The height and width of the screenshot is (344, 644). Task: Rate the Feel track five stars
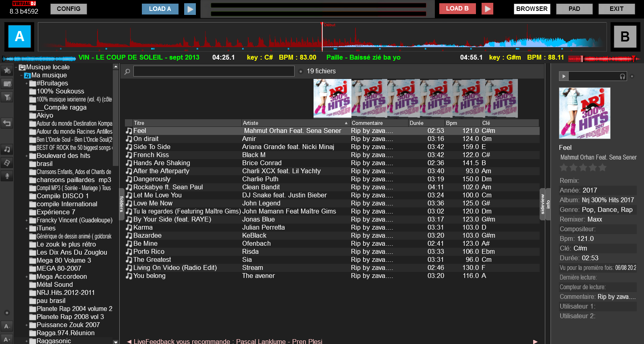click(602, 168)
